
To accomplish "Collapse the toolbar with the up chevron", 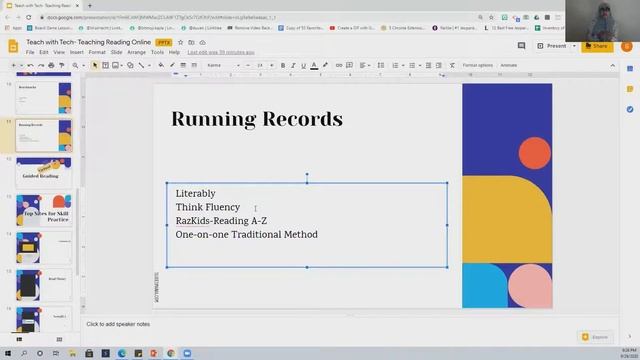I will point(613,65).
